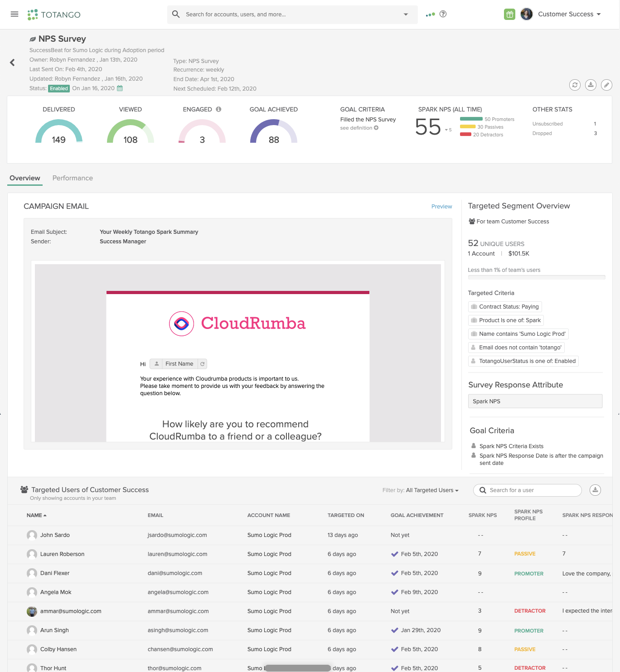
Task: Click the see definition link
Action: click(356, 128)
